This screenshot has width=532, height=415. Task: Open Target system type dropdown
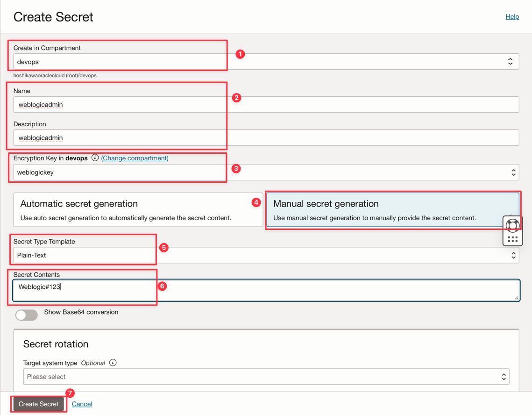coord(266,377)
